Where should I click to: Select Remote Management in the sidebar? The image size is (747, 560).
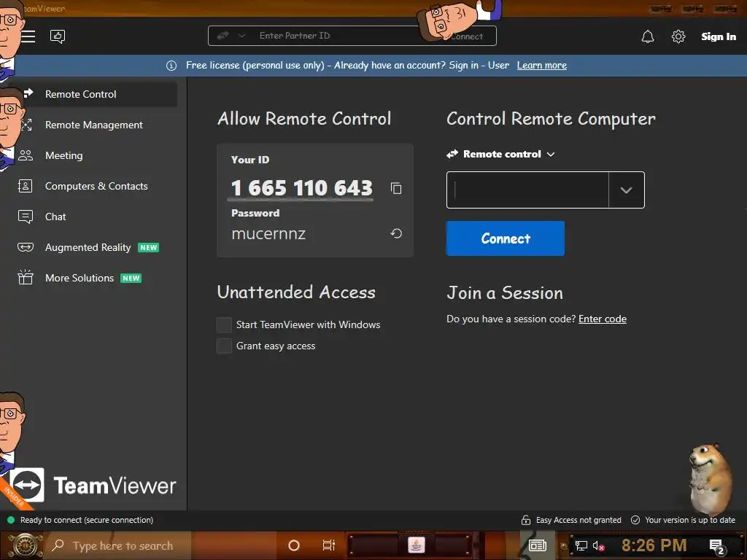pos(93,125)
